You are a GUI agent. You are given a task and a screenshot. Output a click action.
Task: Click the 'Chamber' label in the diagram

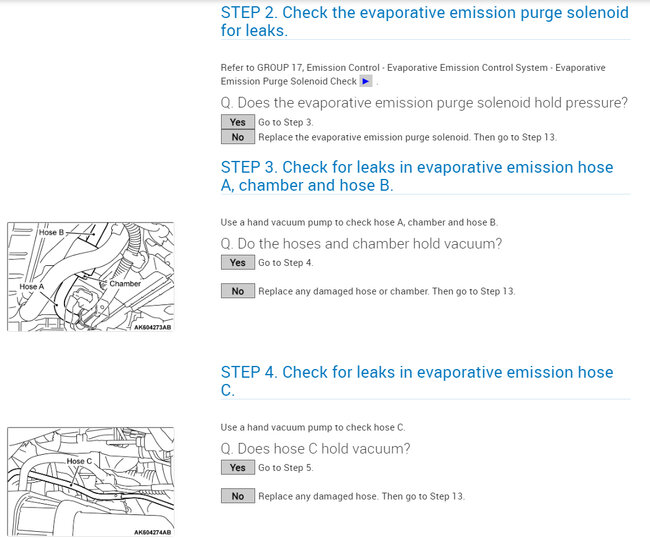(125, 284)
